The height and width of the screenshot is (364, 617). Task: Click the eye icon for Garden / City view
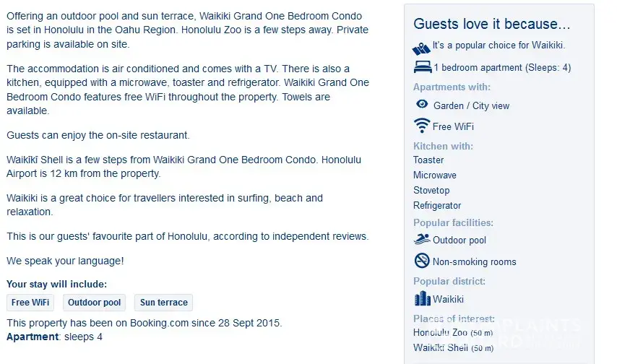click(422, 105)
